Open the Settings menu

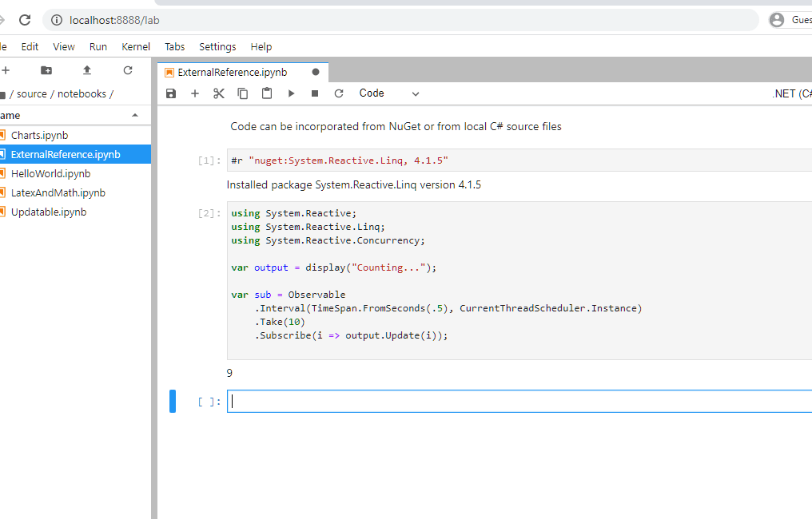[x=217, y=47]
